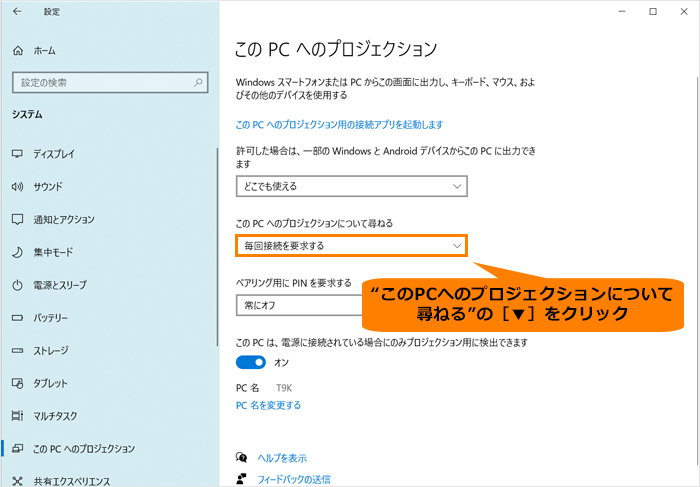This screenshot has width=700, height=487.
Task: Select ディスプレイ in the sidebar
Action: 54,154
